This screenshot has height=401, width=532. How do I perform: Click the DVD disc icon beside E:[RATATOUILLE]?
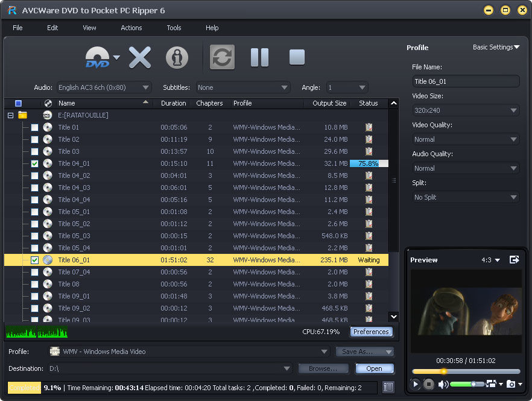point(47,115)
